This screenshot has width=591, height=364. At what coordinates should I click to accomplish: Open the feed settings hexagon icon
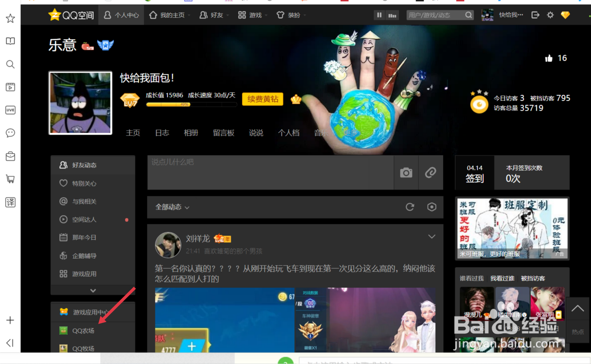(x=432, y=207)
